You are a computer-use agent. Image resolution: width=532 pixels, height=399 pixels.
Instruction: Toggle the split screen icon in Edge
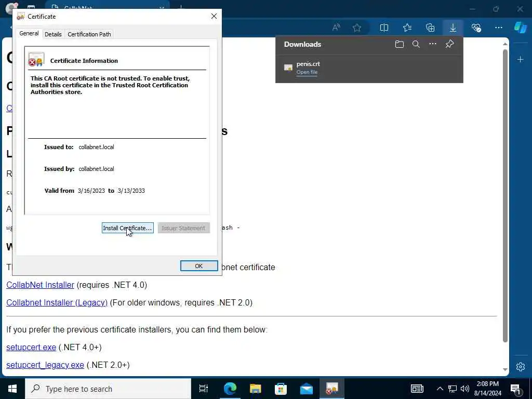point(384,28)
